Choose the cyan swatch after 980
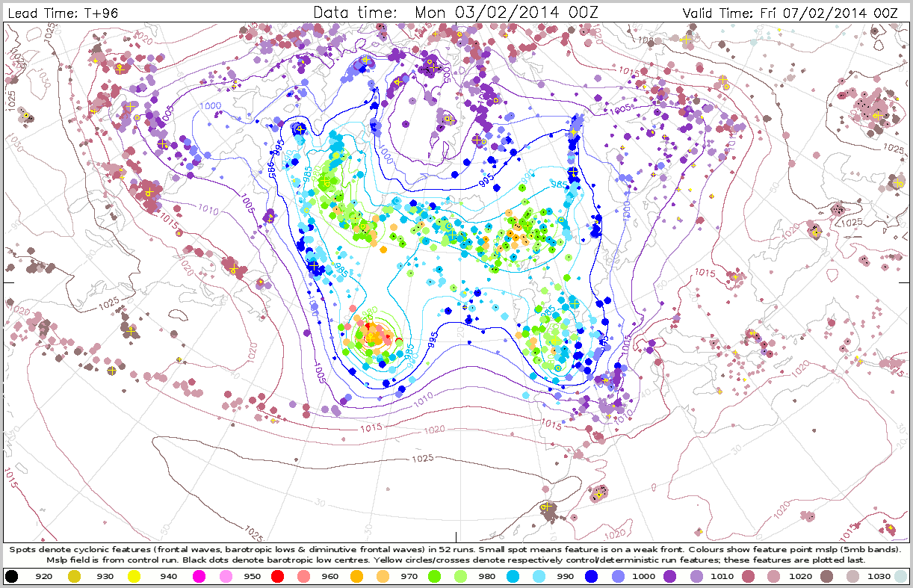Screen dimensions: 913x588 (x=514, y=576)
